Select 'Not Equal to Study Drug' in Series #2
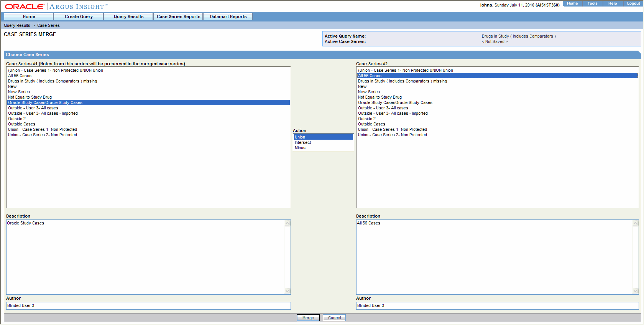Viewport: 644px width, 325px height. [498, 97]
